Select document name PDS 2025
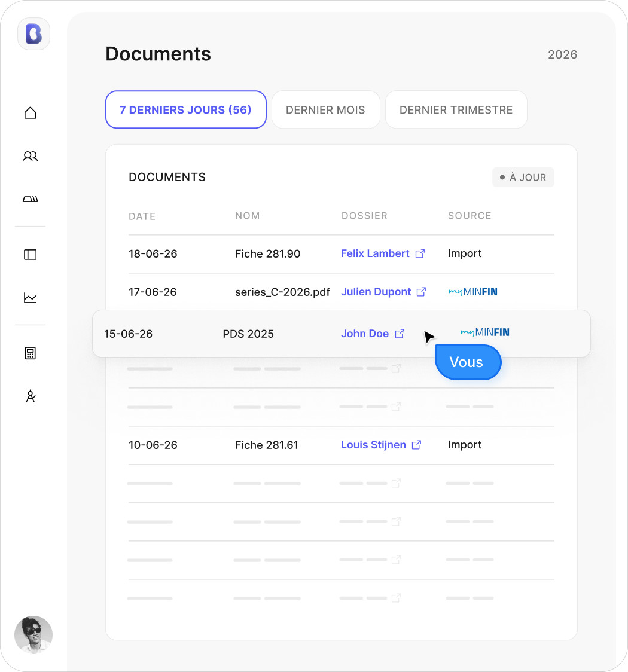Image resolution: width=628 pixels, height=672 pixels. coord(248,334)
